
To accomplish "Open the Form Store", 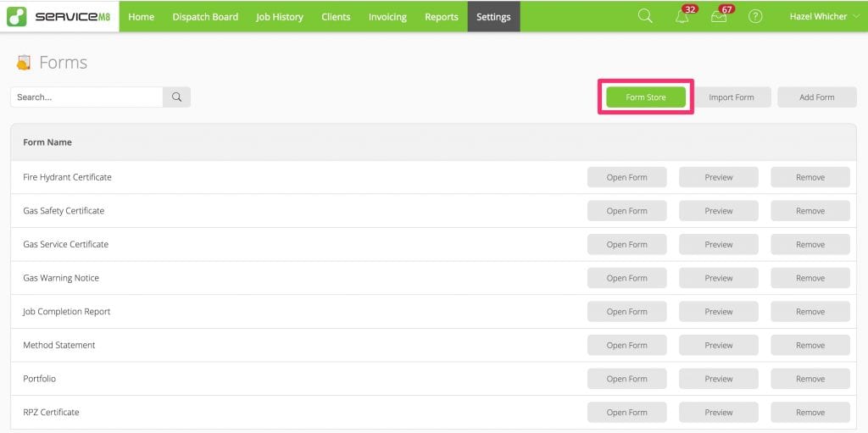I will [x=646, y=97].
